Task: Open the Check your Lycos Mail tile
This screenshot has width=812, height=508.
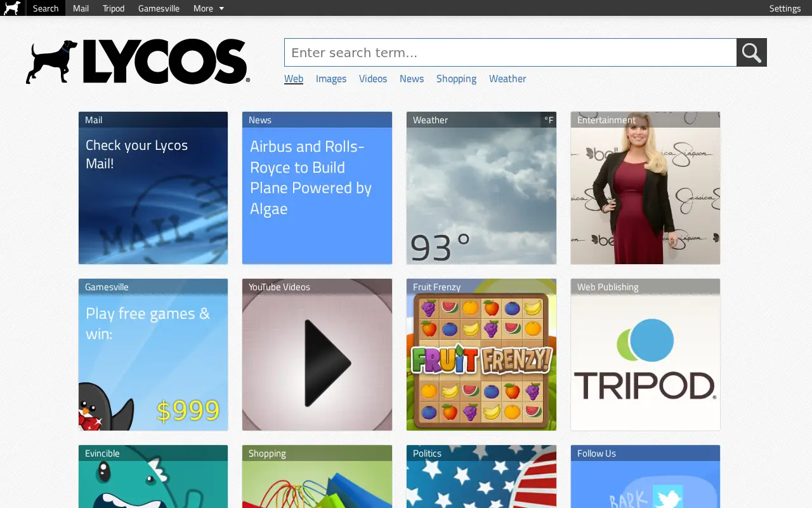Action: point(153,188)
